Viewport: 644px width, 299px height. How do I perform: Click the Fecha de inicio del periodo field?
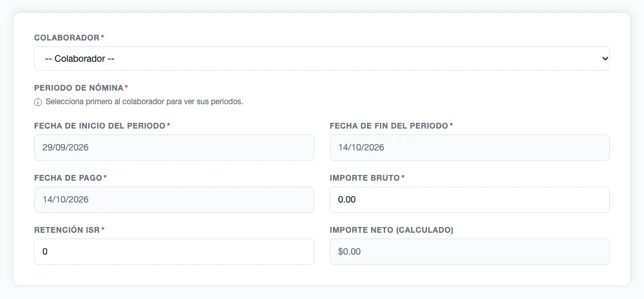[174, 147]
